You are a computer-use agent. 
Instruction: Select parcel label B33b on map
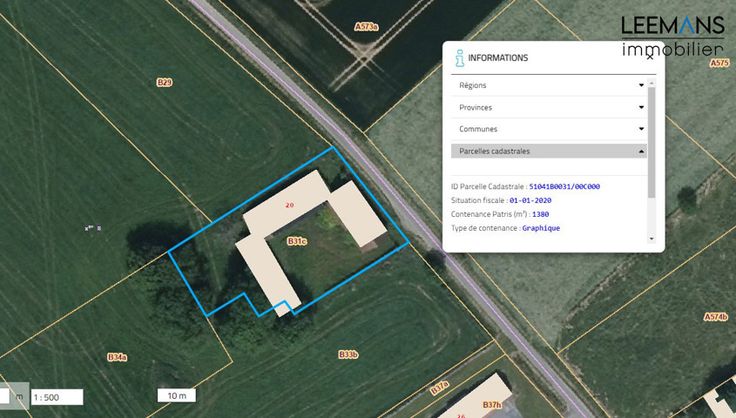click(348, 355)
